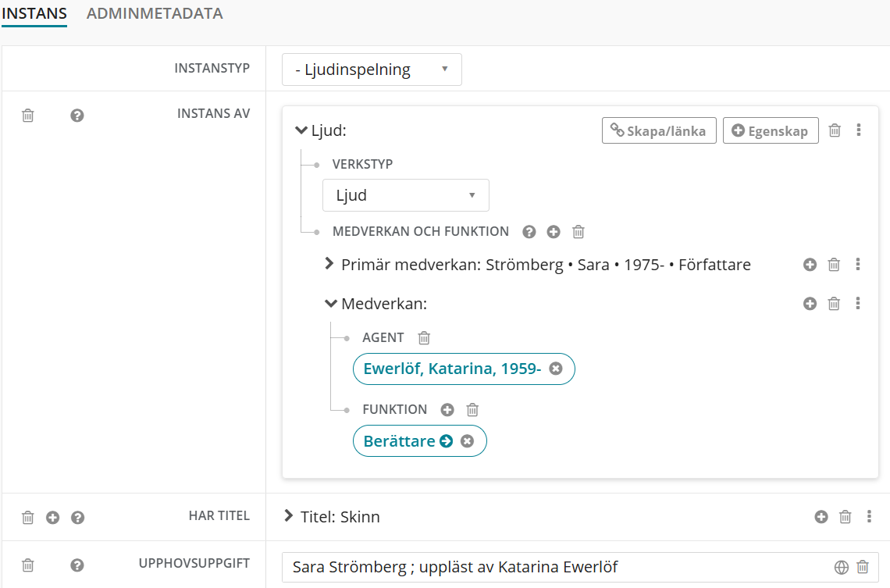
Task: Open the Verkstyp Ljud dropdown
Action: [x=405, y=195]
